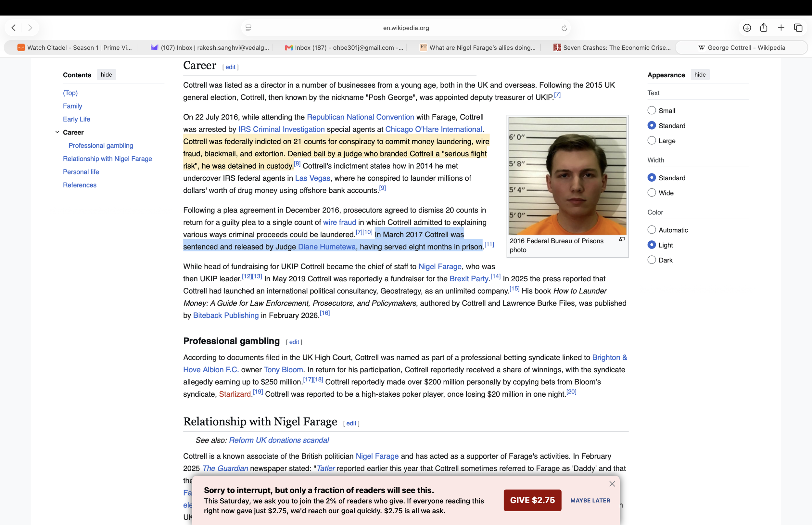Image resolution: width=812 pixels, height=525 pixels.
Task: Open The Guardian link
Action: point(225,468)
